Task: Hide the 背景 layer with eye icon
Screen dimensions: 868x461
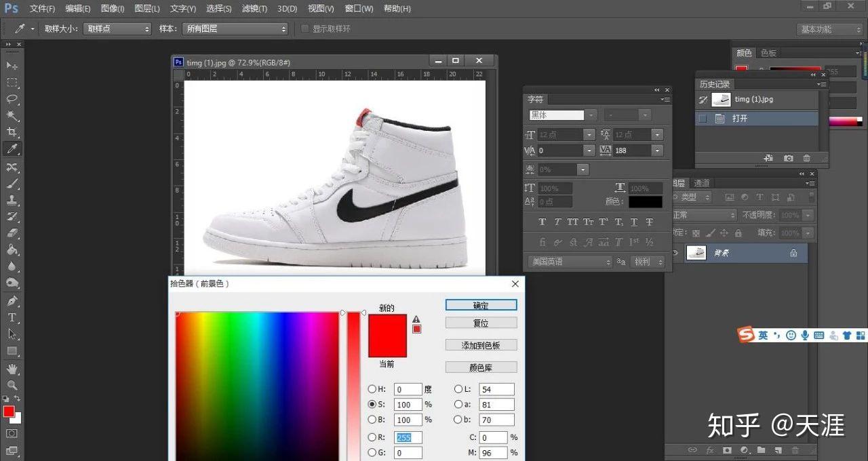Action: (x=675, y=253)
